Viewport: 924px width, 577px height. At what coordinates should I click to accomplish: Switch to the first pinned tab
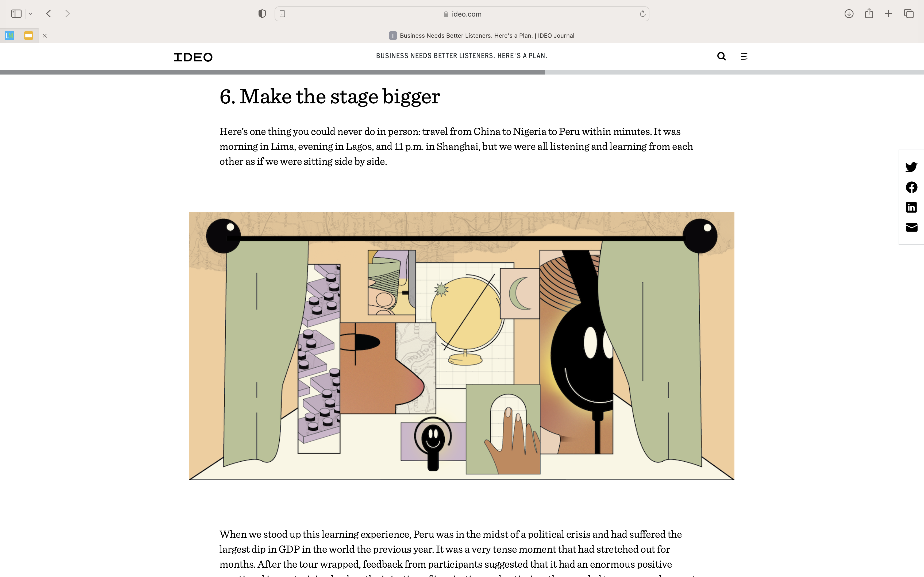[10, 36]
